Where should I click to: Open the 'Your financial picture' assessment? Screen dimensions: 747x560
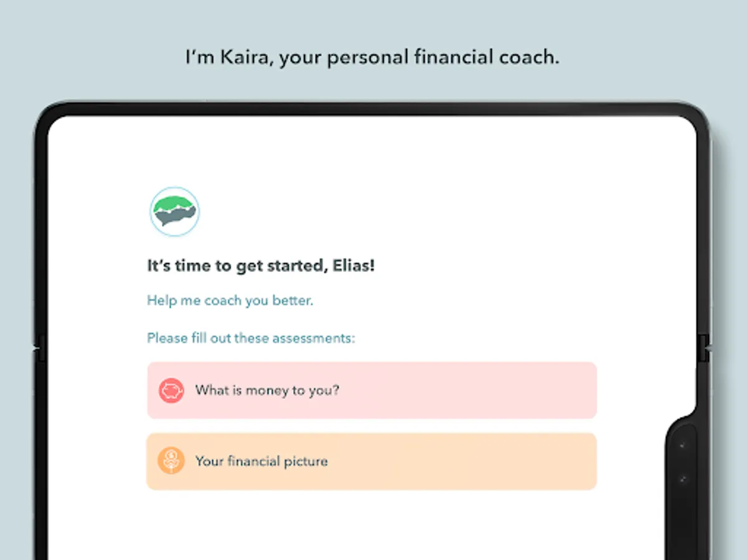tap(261, 461)
